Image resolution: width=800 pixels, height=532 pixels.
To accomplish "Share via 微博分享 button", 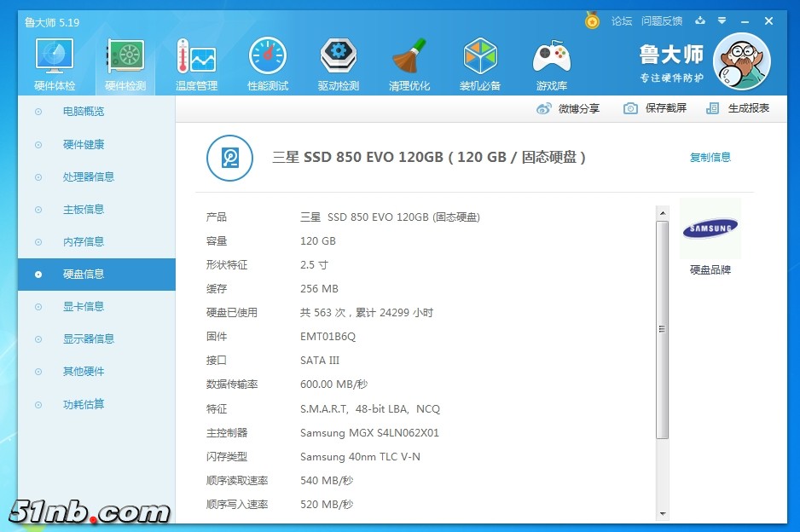I will [568, 108].
